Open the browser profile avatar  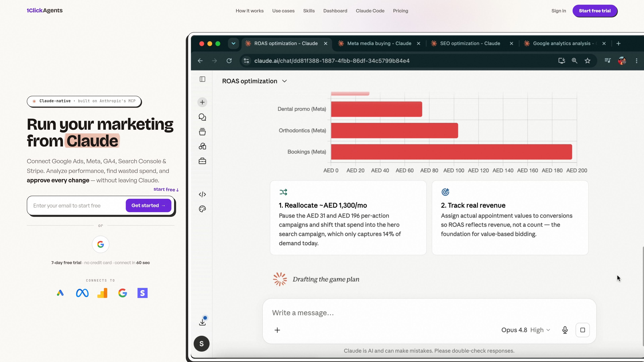click(622, 61)
